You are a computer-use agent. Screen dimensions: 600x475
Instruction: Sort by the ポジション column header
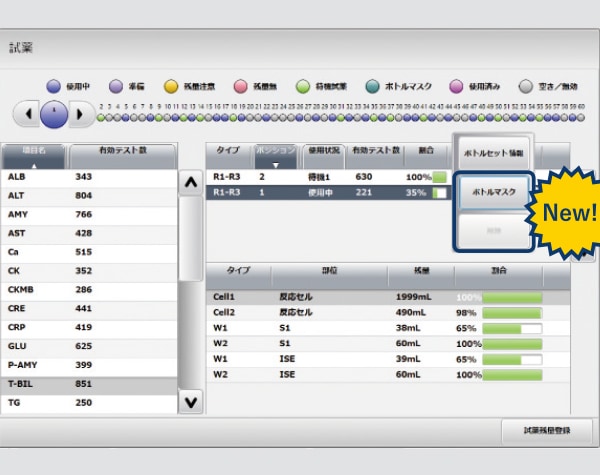(x=274, y=153)
